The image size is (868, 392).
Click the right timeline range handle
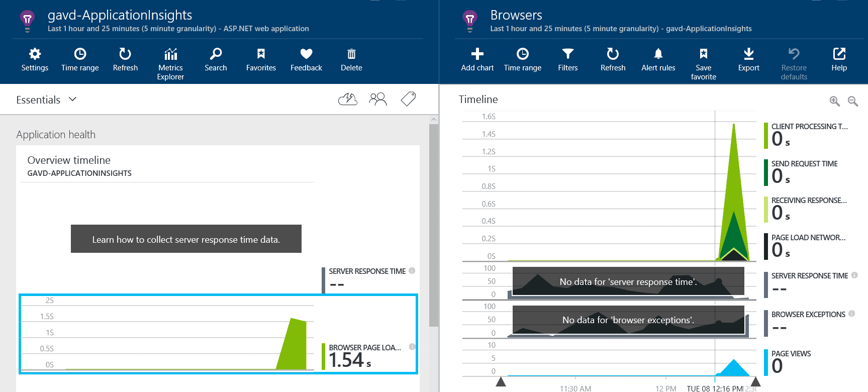tap(755, 382)
